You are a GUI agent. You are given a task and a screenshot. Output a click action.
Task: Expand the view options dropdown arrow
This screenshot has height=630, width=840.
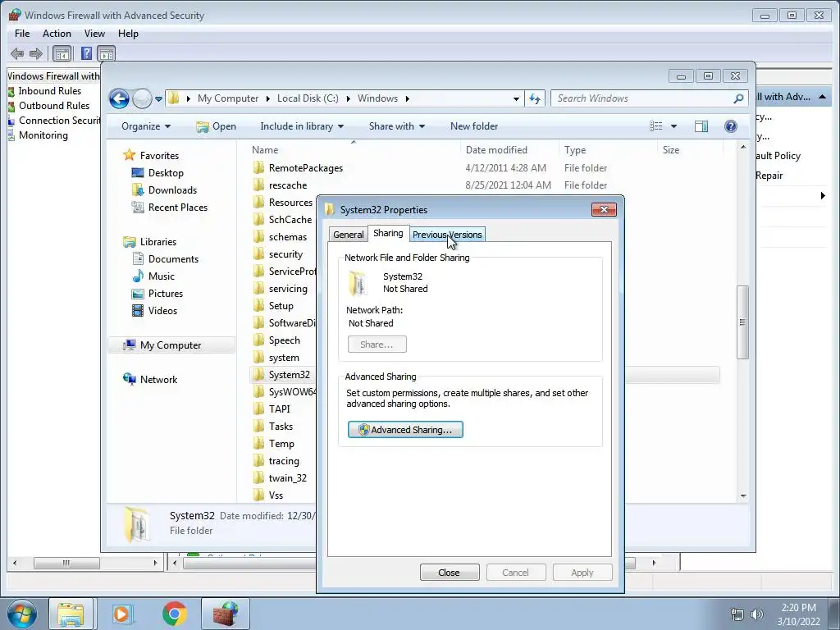(x=674, y=126)
